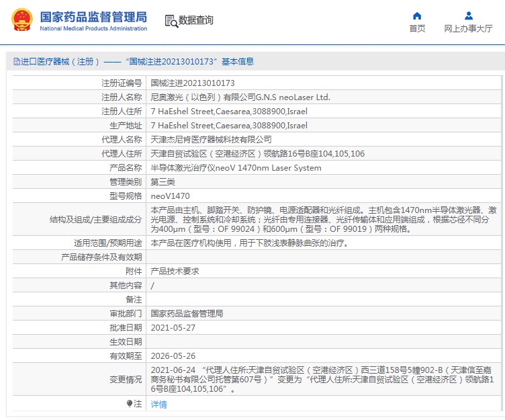Click the 审批部门 row label
This screenshot has height=420, width=505.
[x=126, y=314]
